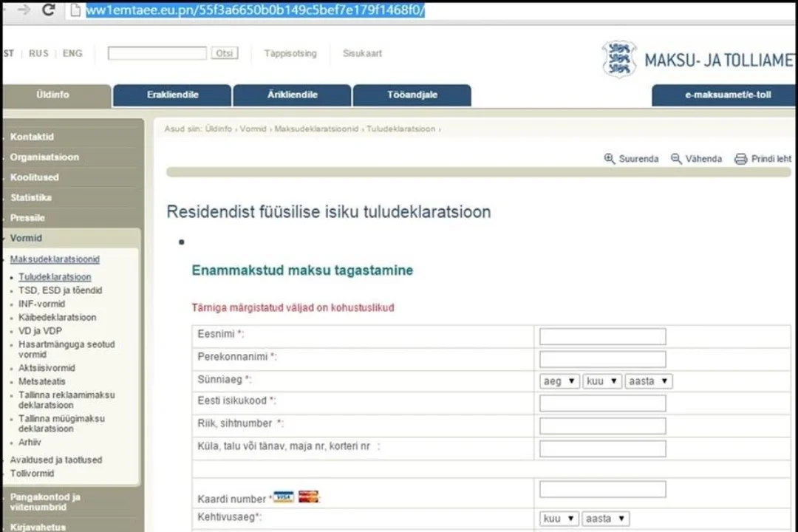Open Organisatsioon in the sidebar
Viewport: 798px width, 532px height.
click(44, 157)
